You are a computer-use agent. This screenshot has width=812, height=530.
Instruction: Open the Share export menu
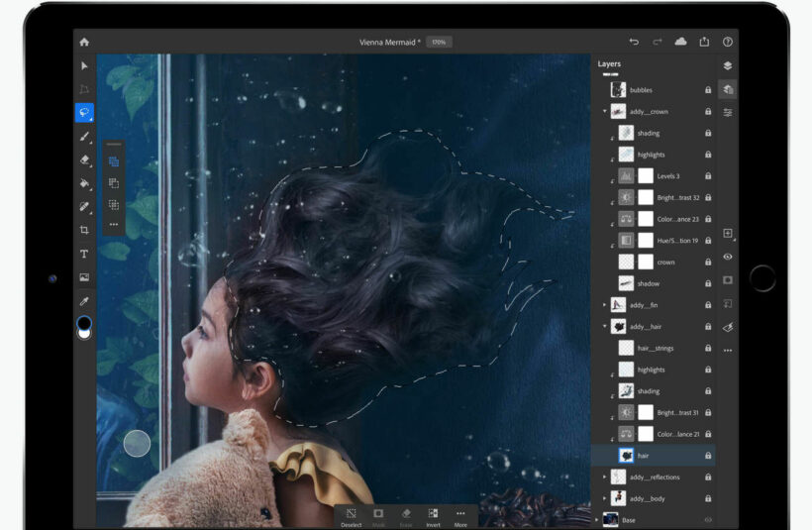(x=704, y=42)
